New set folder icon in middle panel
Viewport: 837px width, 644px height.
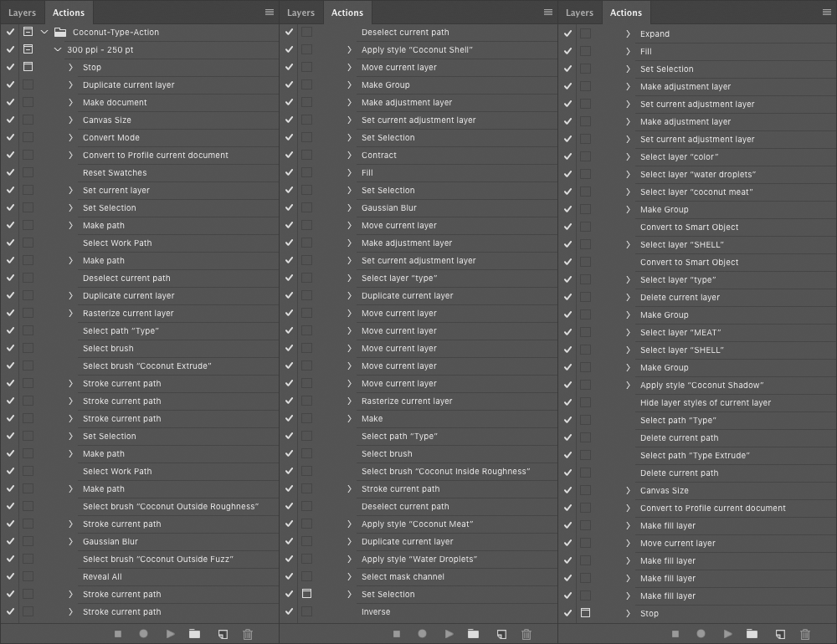[x=474, y=634]
